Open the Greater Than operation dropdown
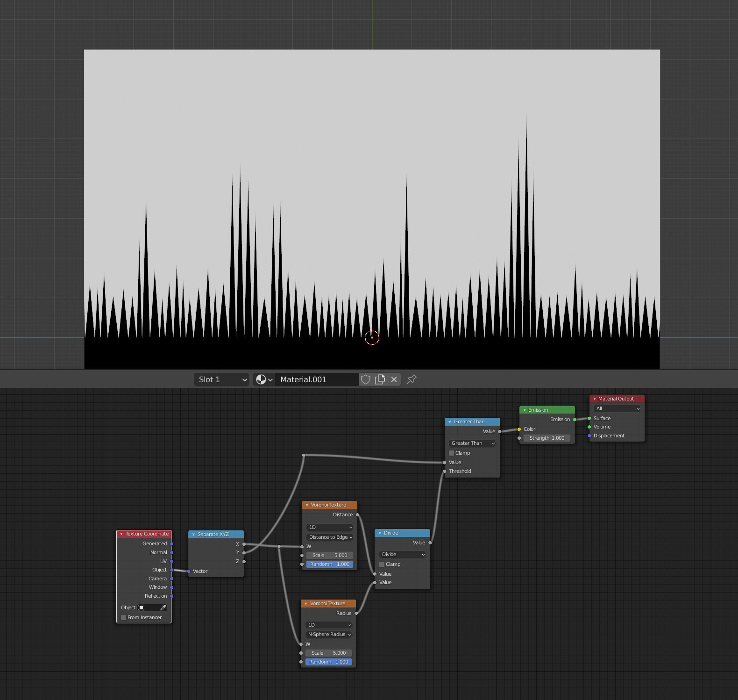The image size is (738, 700). [x=472, y=443]
